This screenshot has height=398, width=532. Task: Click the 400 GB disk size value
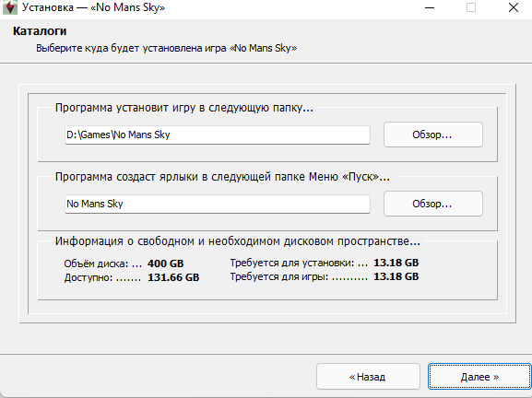pyautogui.click(x=166, y=263)
